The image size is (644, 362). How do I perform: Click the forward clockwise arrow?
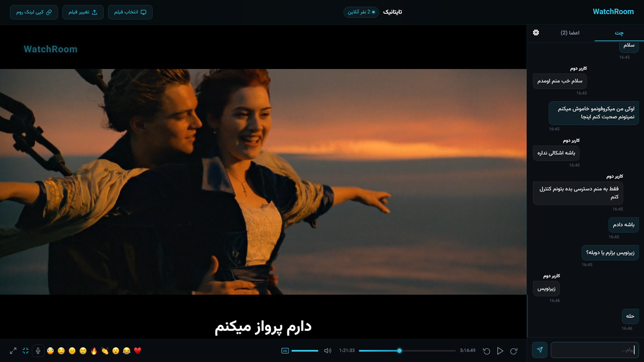514,350
